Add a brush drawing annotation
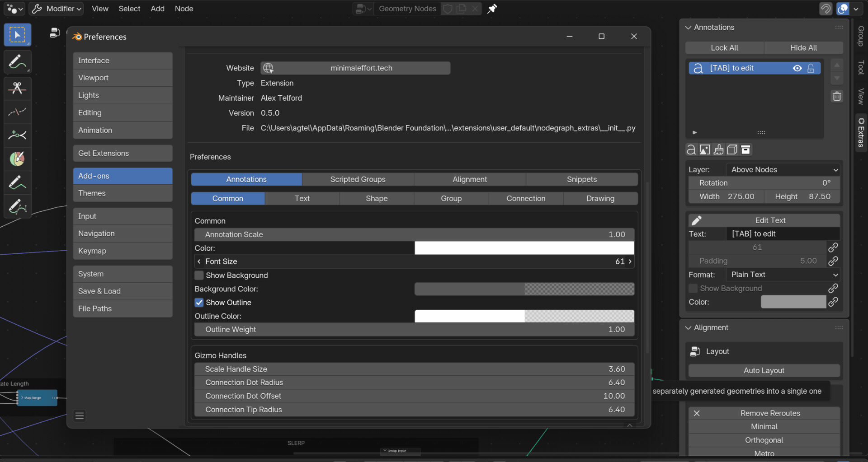The image size is (868, 462). [718, 149]
